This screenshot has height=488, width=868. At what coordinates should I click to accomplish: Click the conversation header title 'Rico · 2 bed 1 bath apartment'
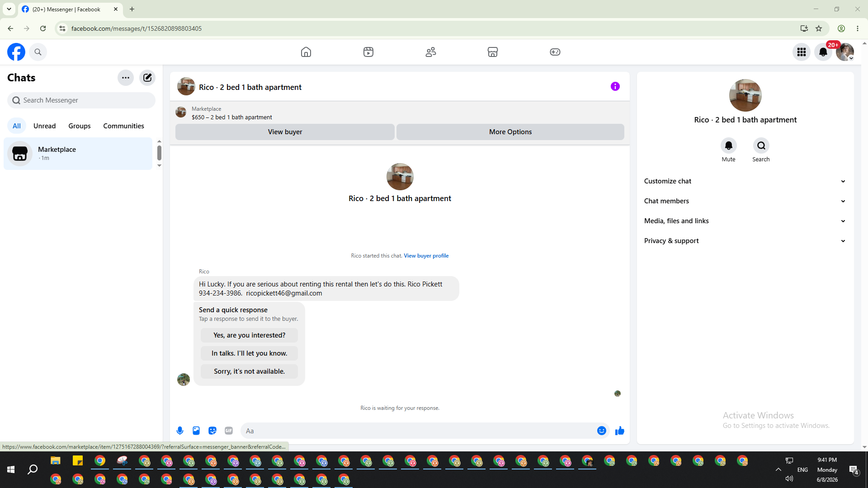point(250,87)
